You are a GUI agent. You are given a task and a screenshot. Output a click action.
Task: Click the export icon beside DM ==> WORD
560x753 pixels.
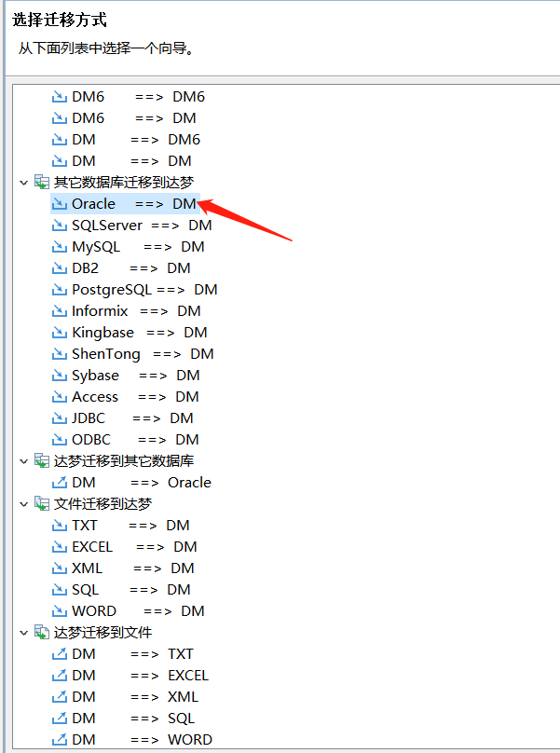click(x=59, y=740)
